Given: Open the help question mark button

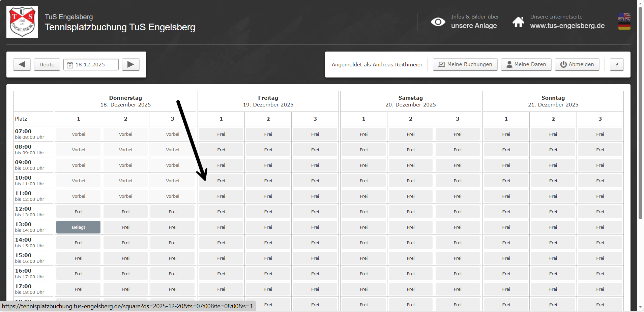Looking at the screenshot, I should [617, 64].
